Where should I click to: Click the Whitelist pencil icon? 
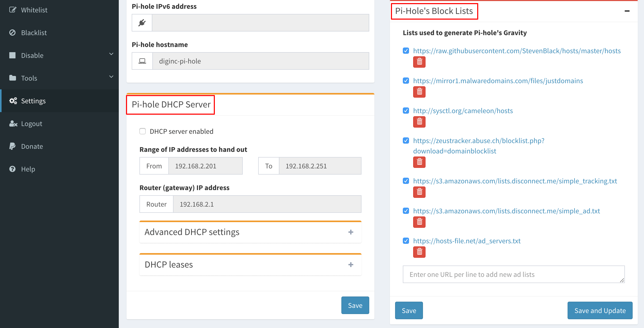[13, 10]
